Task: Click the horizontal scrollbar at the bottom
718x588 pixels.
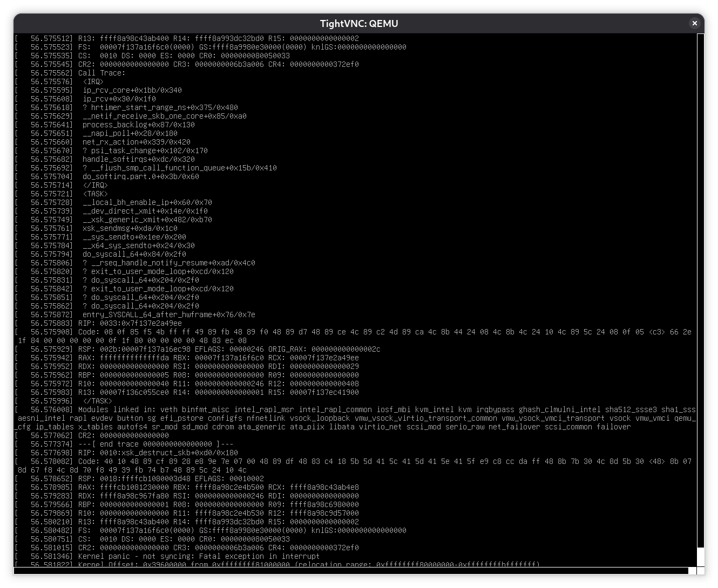Action: pyautogui.click(x=351, y=571)
